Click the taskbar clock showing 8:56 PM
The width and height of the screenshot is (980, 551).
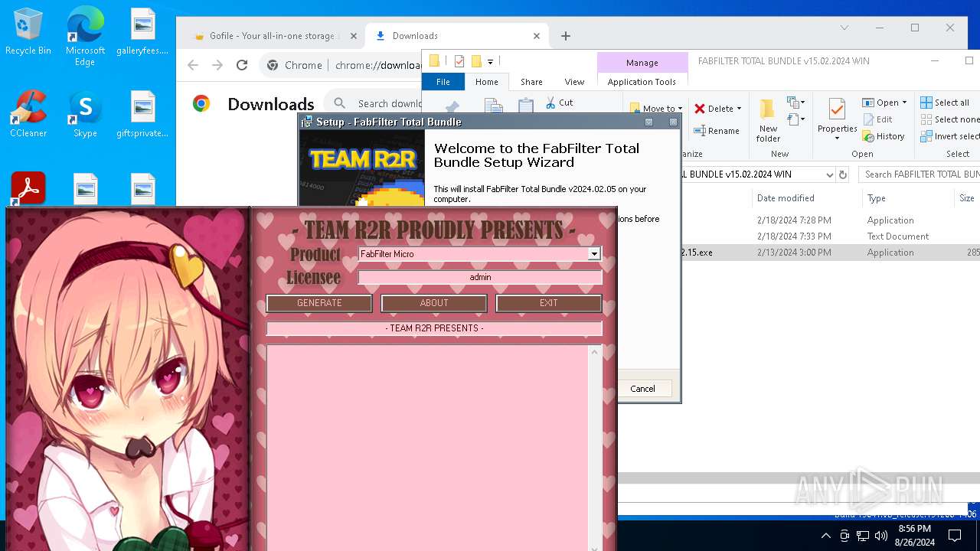914,536
